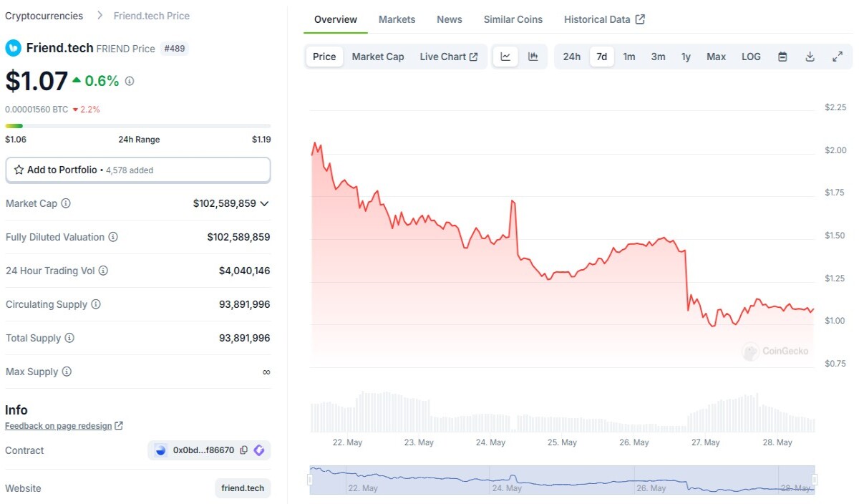The width and height of the screenshot is (859, 504).
Task: Open the Markets tab
Action: [397, 19]
